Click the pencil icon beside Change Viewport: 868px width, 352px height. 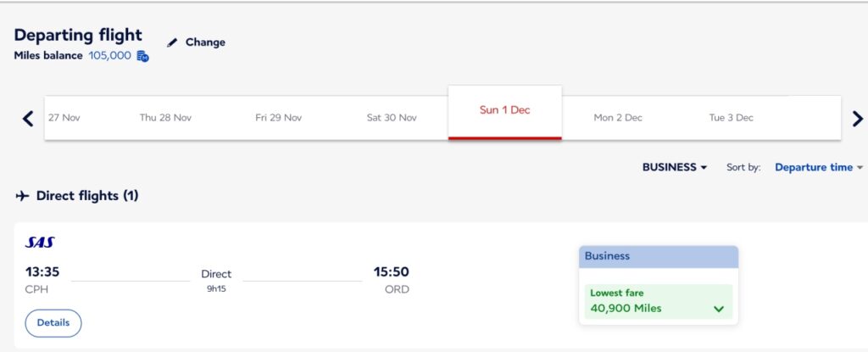coord(172,42)
